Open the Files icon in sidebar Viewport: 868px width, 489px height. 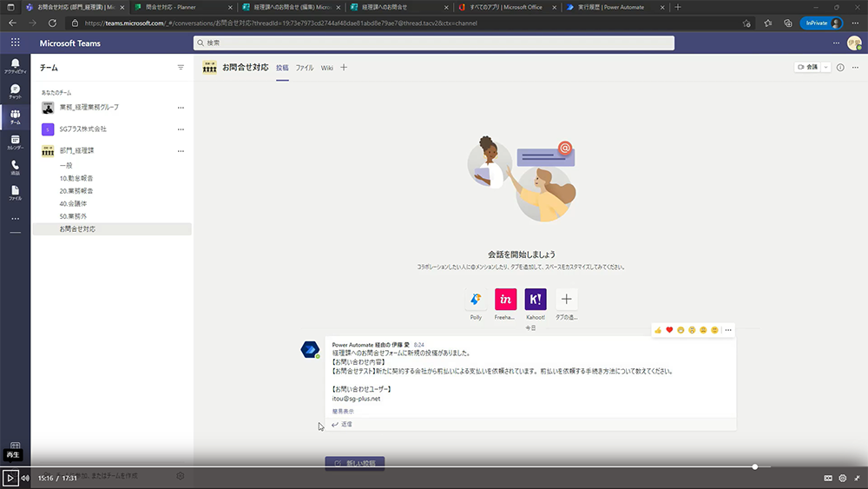coord(15,193)
